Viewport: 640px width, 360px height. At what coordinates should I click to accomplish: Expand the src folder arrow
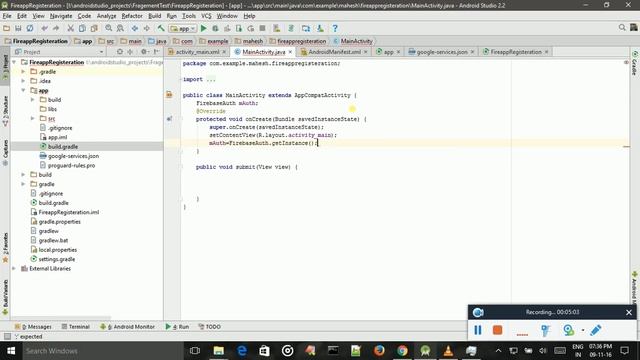33,118
